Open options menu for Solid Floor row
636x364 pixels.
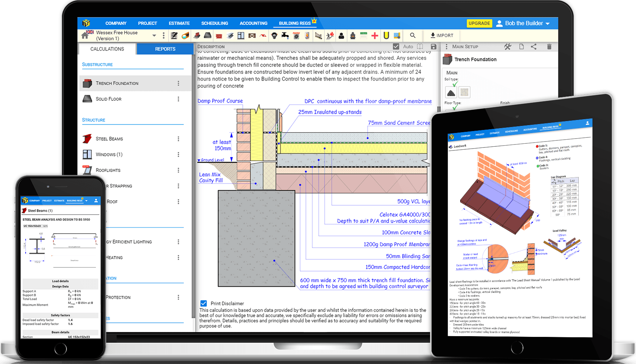178,99
